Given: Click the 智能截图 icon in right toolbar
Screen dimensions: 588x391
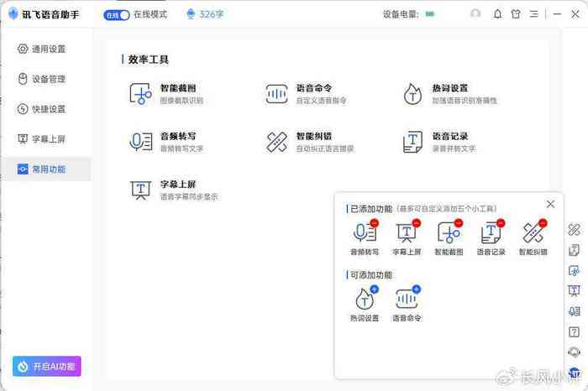Looking at the screenshot, I should [574, 270].
